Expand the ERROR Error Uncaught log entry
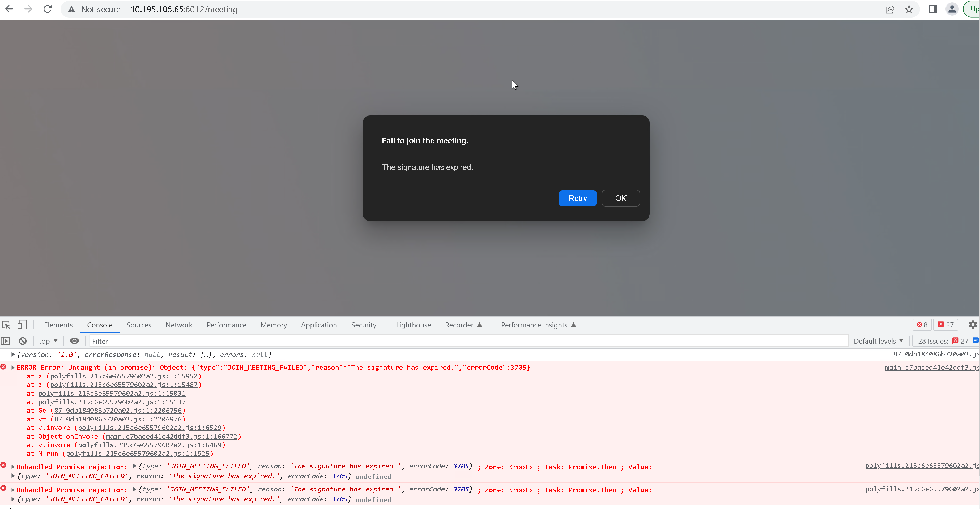Screen dimensions: 980x509 click(x=13, y=367)
